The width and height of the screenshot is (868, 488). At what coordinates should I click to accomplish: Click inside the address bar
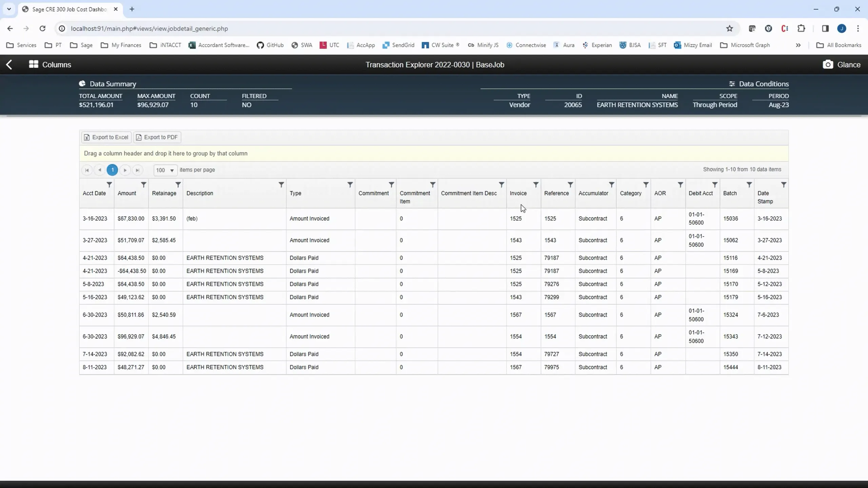tap(237, 28)
